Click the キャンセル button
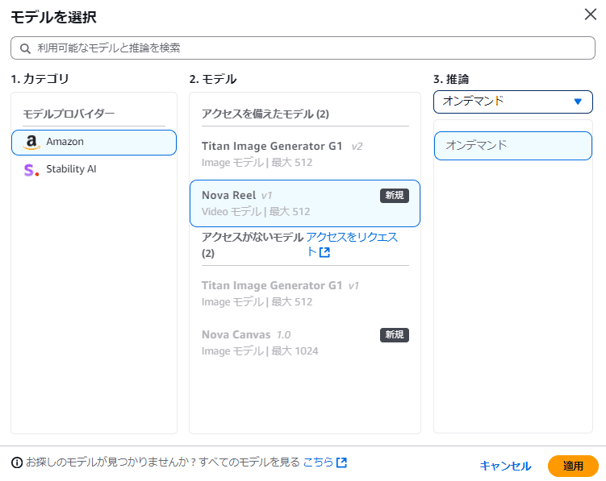This screenshot has height=481, width=606. point(505,466)
